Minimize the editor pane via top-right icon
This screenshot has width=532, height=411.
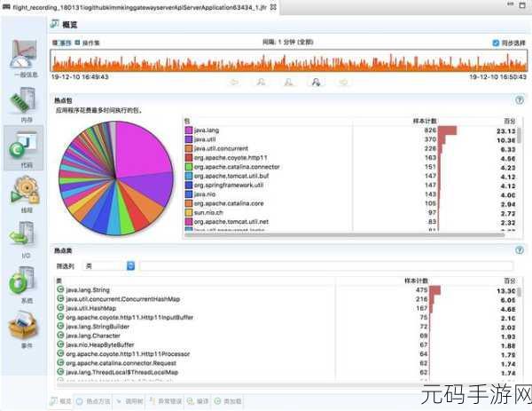pyautogui.click(x=511, y=4)
